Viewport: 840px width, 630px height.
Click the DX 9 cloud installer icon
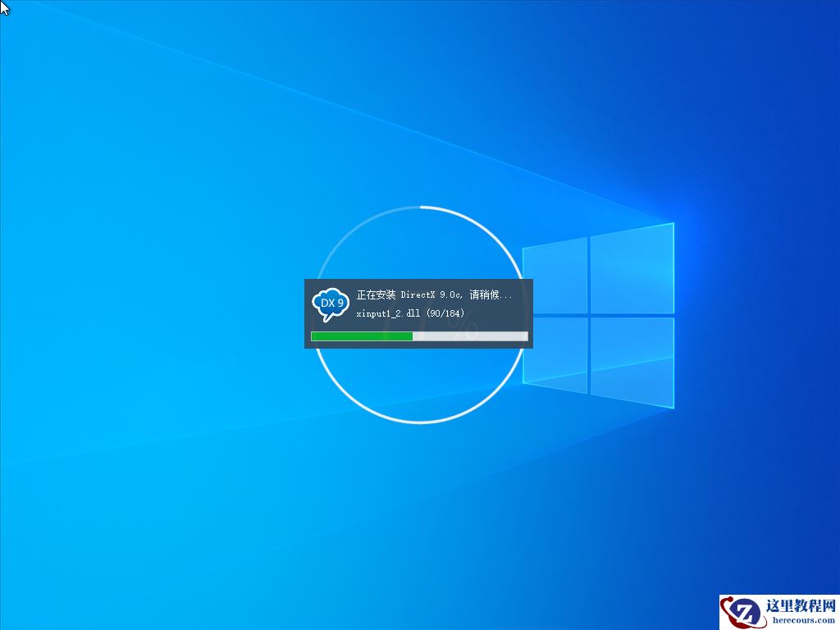[330, 304]
